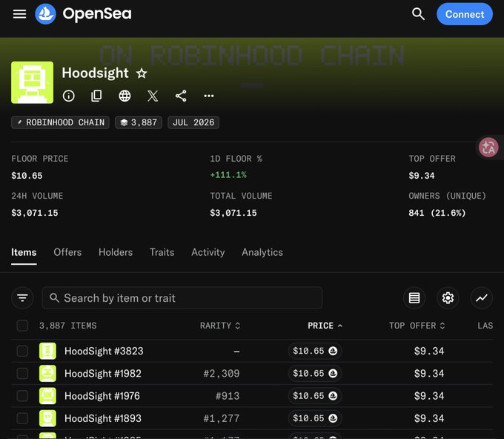
Task: Switch to the Analytics tab
Action: coord(262,252)
